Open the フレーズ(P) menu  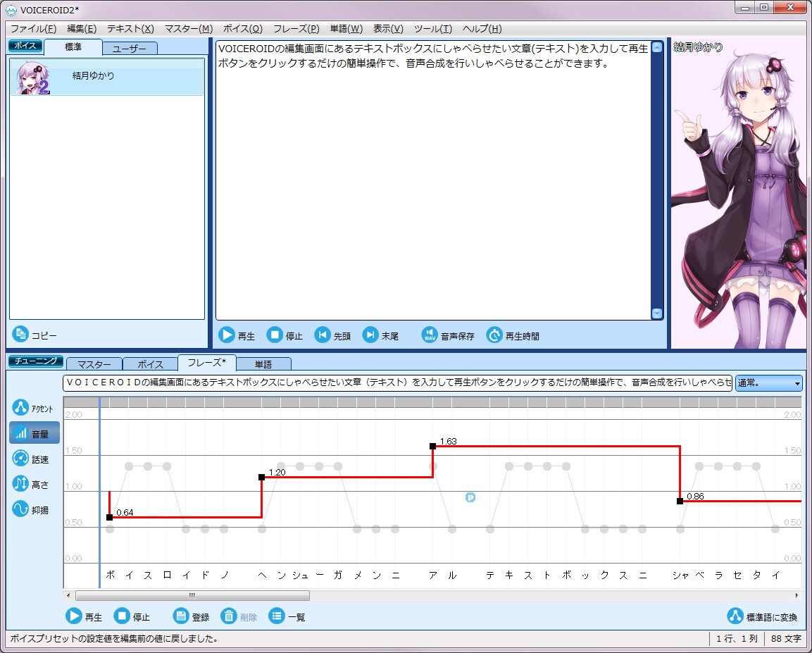[296, 29]
